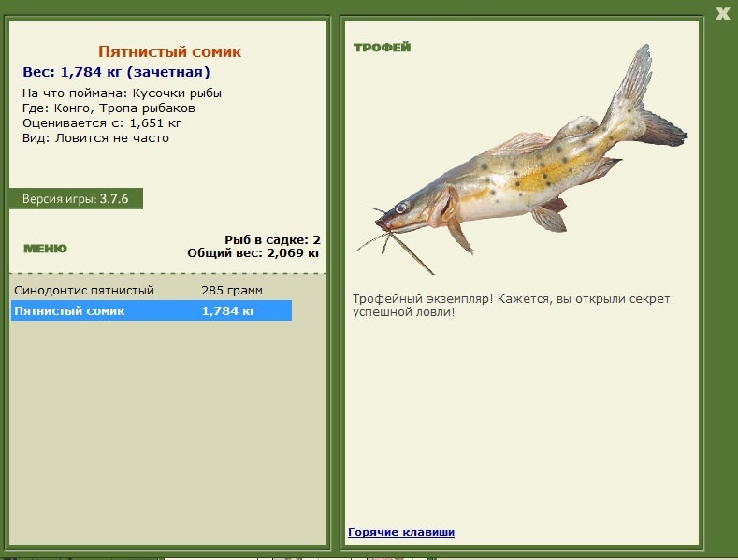Select the highlighted Пятнистый сомик row
Image resolution: width=738 pixels, height=560 pixels.
tap(152, 310)
